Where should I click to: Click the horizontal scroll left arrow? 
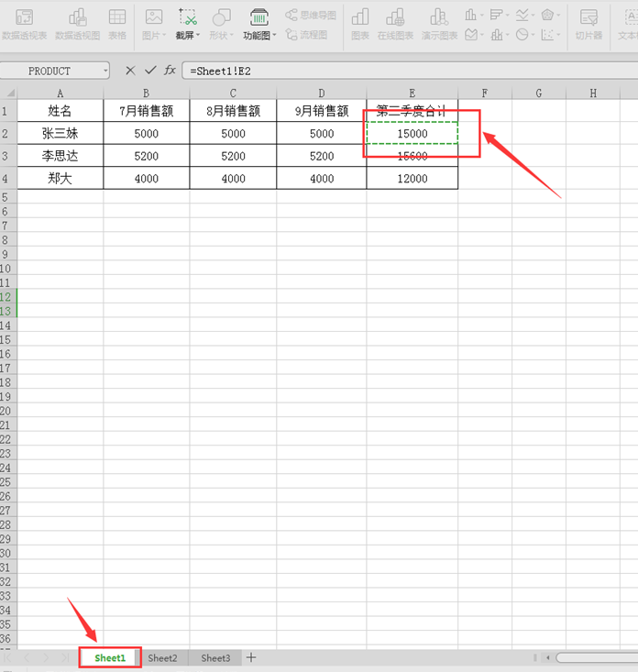(547, 657)
